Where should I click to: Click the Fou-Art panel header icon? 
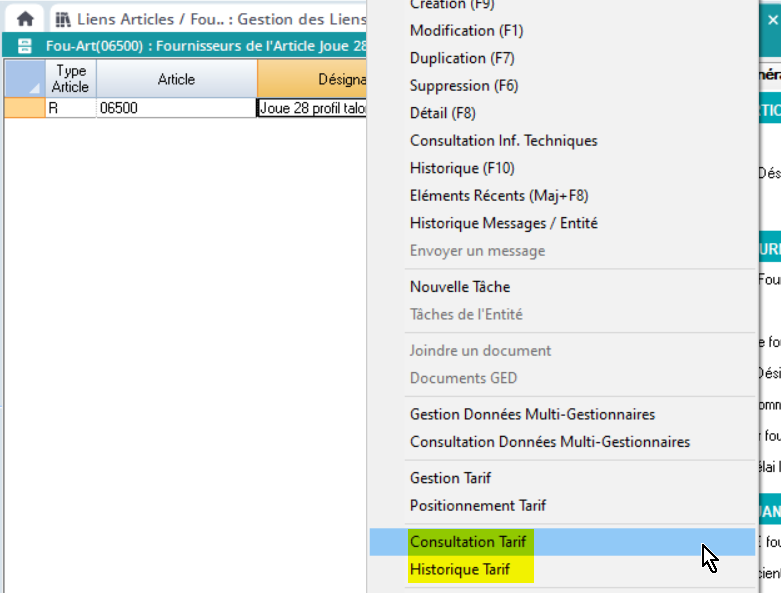tap(25, 46)
